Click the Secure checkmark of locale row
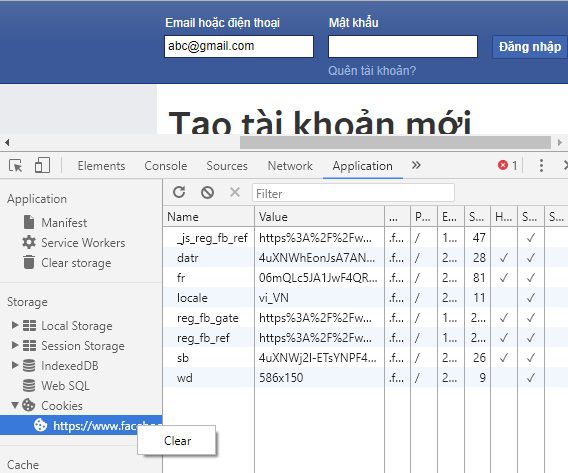The image size is (568, 473). (531, 298)
